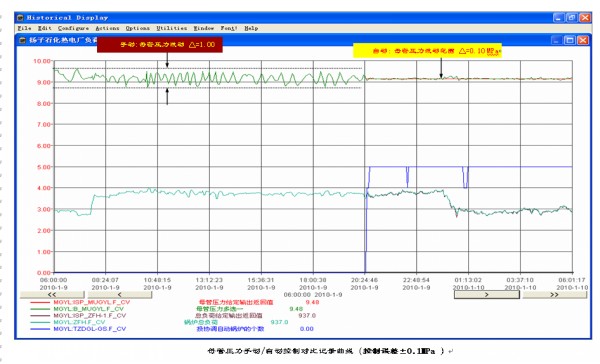600x364 pixels.
Task: Open the Options menu
Action: click(x=137, y=28)
